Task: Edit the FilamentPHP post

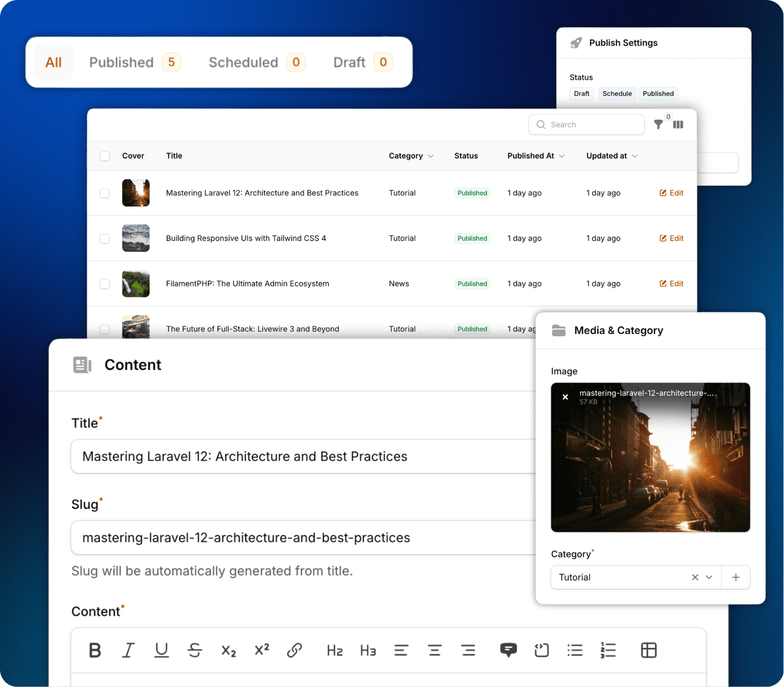Action: [671, 283]
